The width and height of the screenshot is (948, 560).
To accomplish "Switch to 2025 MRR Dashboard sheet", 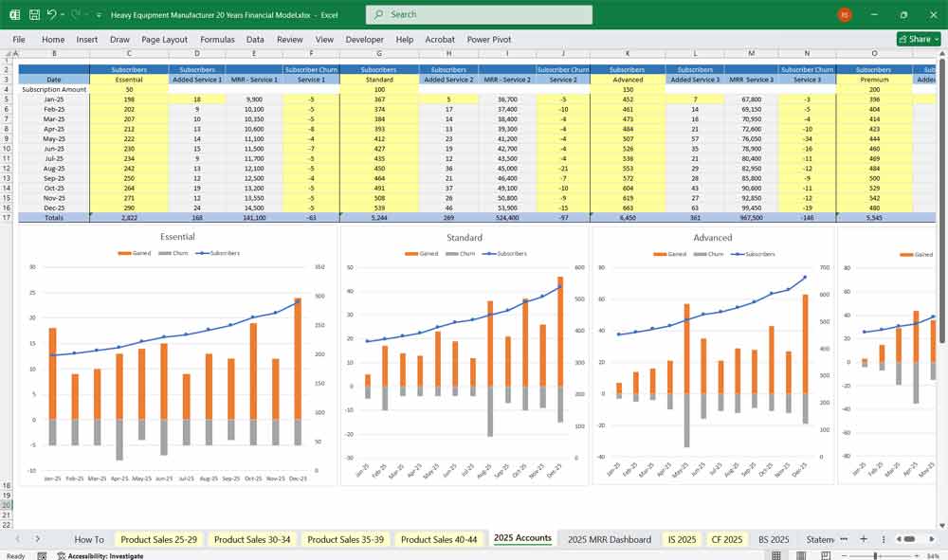I will point(609,538).
